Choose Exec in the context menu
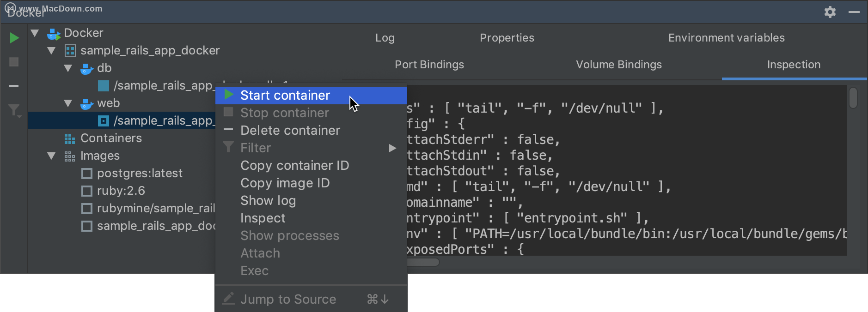This screenshot has width=868, height=312. click(311, 271)
